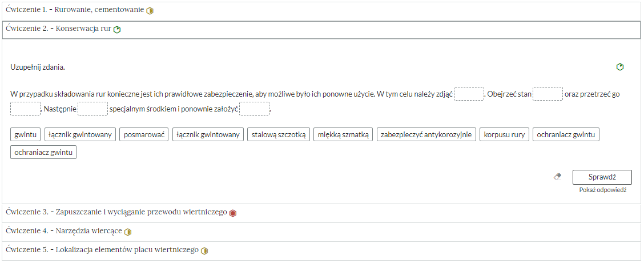Viewport: 644px width, 263px height.
Task: Click yellow cube icon next to Ćwiczenie 5
Action: click(x=204, y=251)
